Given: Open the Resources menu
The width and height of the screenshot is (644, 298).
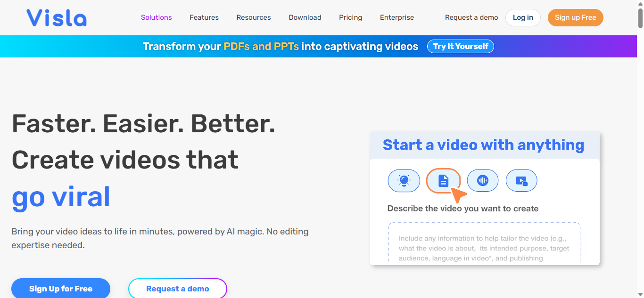Looking at the screenshot, I should click(x=253, y=17).
